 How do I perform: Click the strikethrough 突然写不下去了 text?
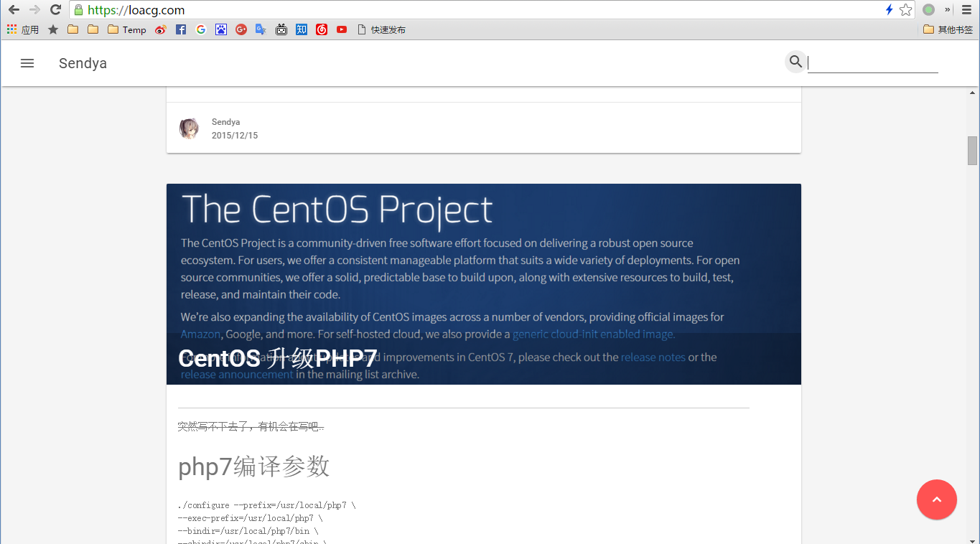click(x=251, y=426)
